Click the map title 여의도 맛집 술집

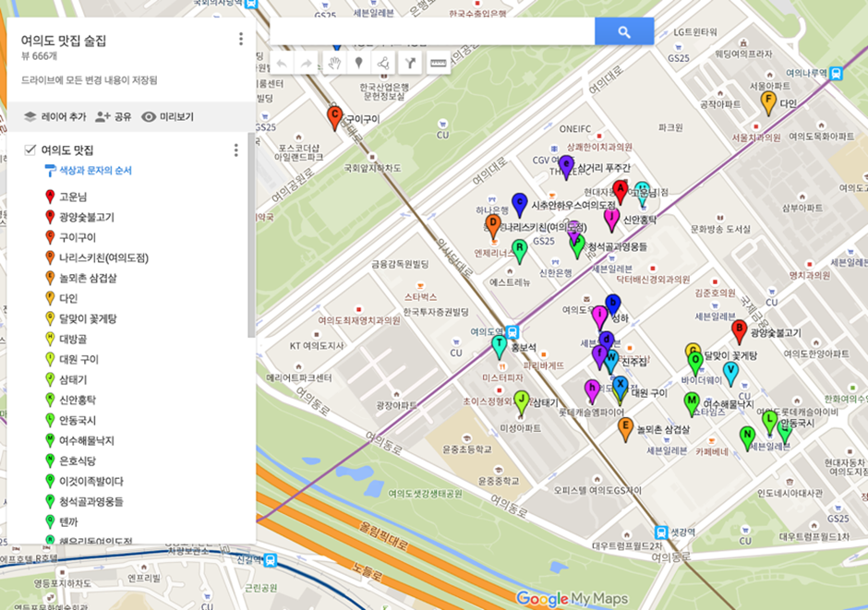tap(63, 41)
